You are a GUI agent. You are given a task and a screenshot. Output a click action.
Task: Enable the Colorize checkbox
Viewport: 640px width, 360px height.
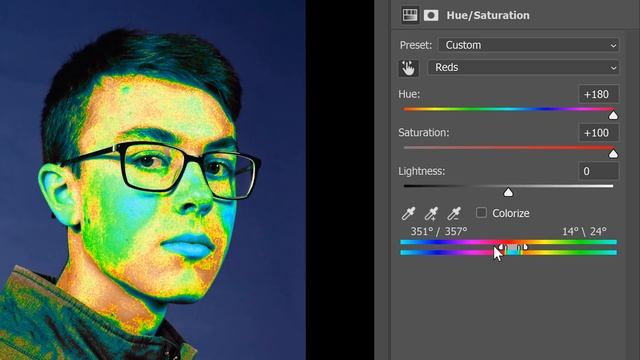pos(481,213)
